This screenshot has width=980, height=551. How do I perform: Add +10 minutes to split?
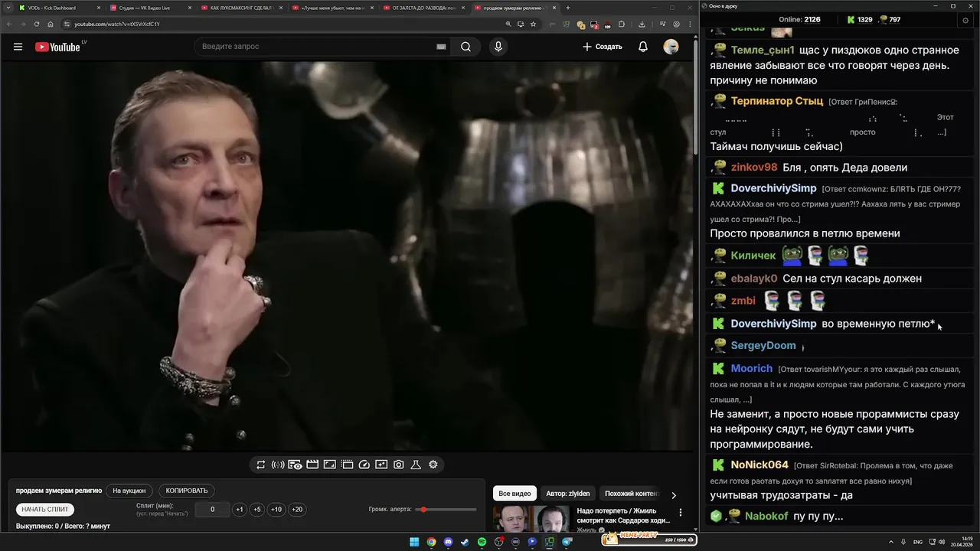[276, 510]
